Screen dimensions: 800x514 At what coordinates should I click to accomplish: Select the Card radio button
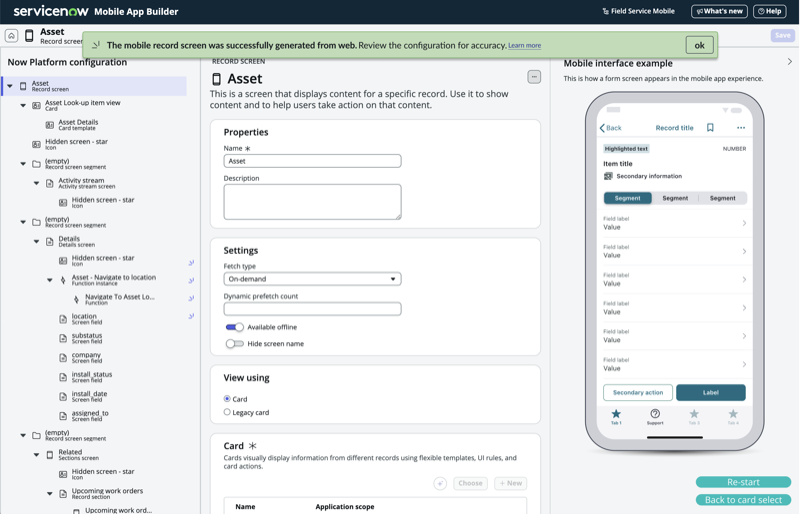tap(227, 399)
